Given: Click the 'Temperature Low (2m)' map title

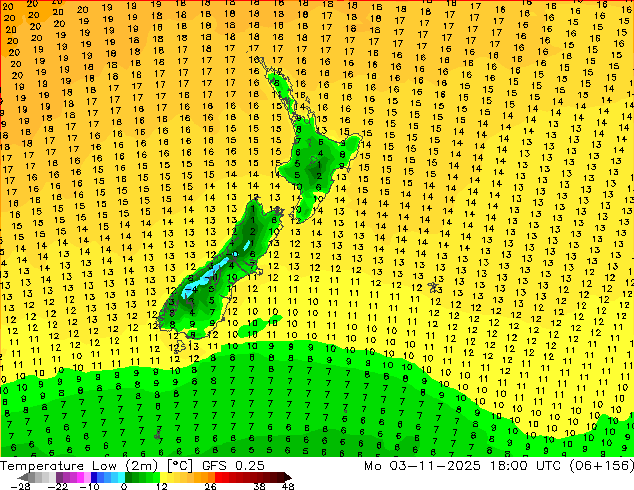Looking at the screenshot, I should pos(79,466).
